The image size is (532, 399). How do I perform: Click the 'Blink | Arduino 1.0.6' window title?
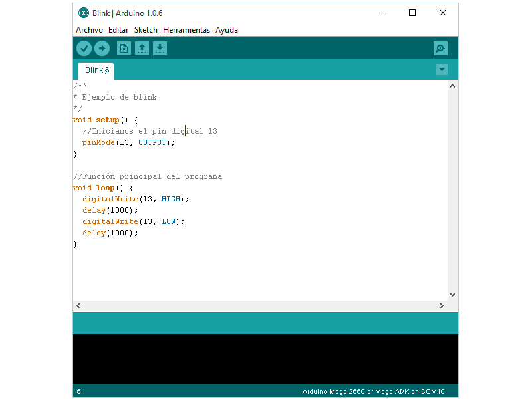127,13
